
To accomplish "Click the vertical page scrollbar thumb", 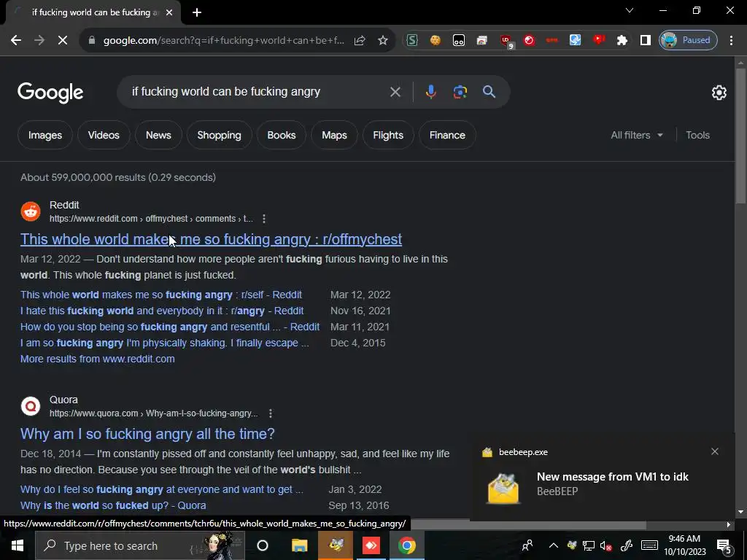I will tap(740, 136).
